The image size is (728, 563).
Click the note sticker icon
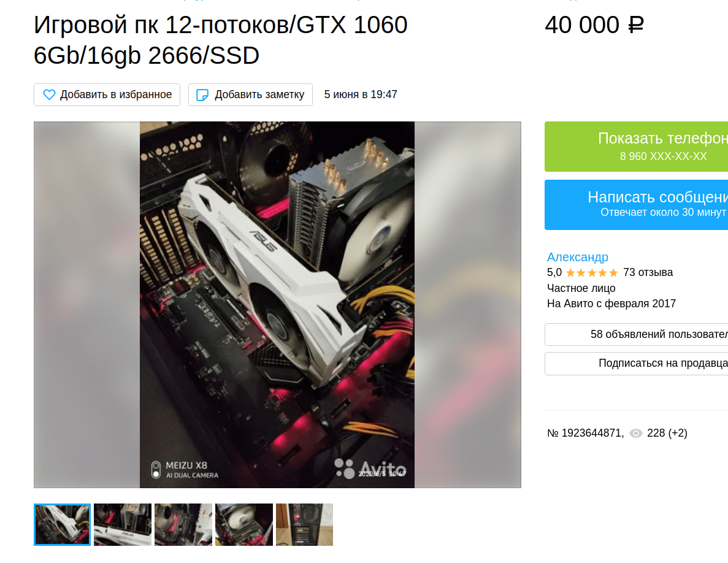point(202,94)
